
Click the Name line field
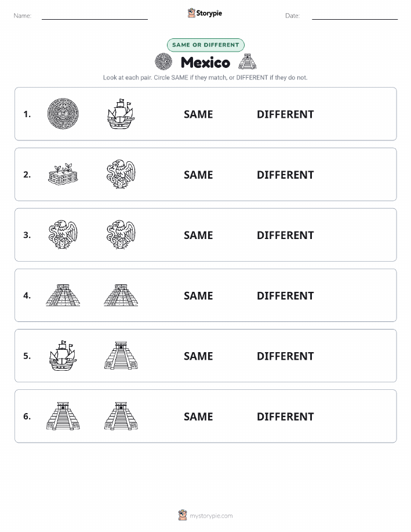pos(94,16)
